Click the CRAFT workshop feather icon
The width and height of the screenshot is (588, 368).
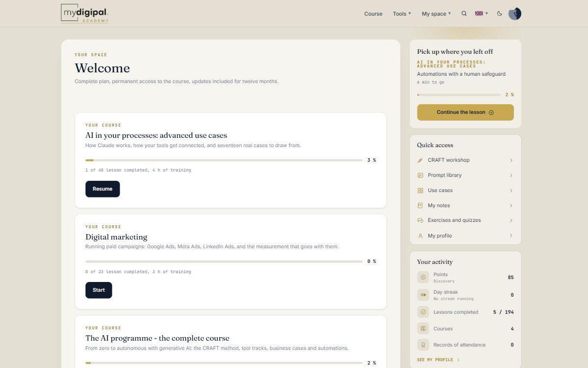pyautogui.click(x=420, y=160)
